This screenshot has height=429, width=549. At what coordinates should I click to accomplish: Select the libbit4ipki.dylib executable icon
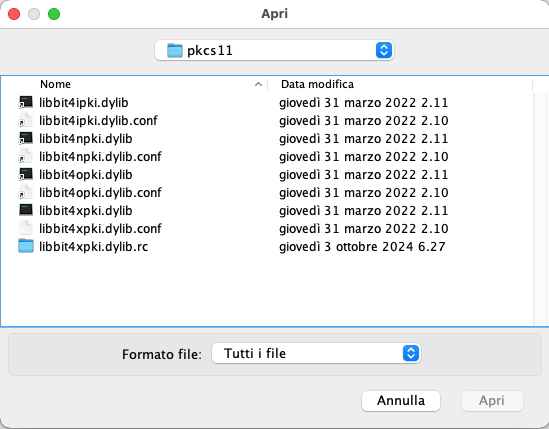click(x=26, y=102)
